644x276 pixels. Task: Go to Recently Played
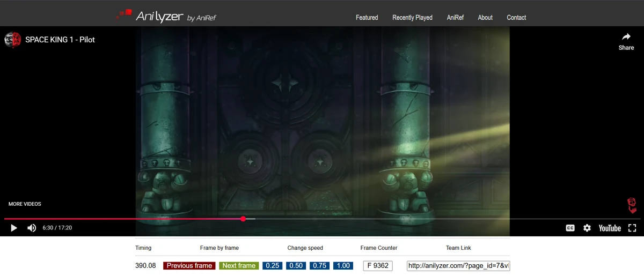pos(412,18)
